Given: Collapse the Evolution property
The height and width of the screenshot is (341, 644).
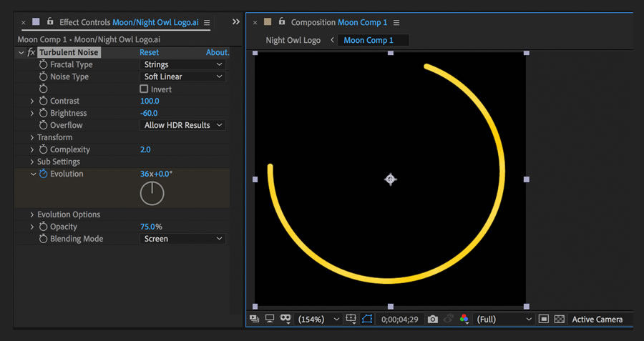Looking at the screenshot, I should click(x=33, y=174).
